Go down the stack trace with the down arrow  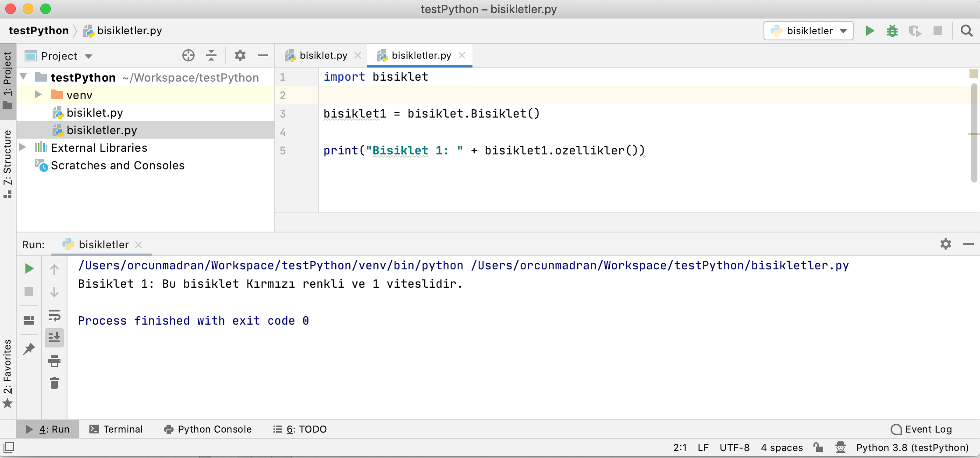click(54, 292)
